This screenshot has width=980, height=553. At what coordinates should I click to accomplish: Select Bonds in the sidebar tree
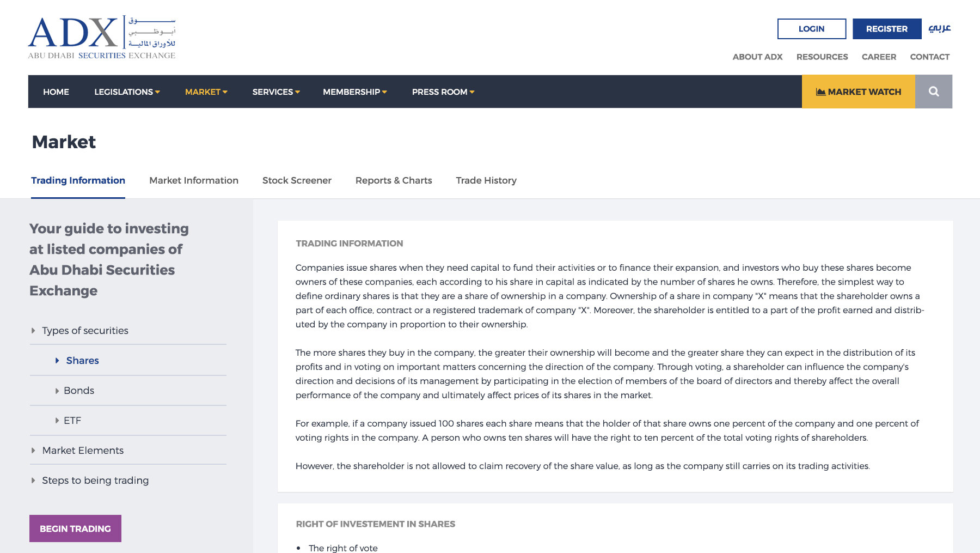(79, 391)
